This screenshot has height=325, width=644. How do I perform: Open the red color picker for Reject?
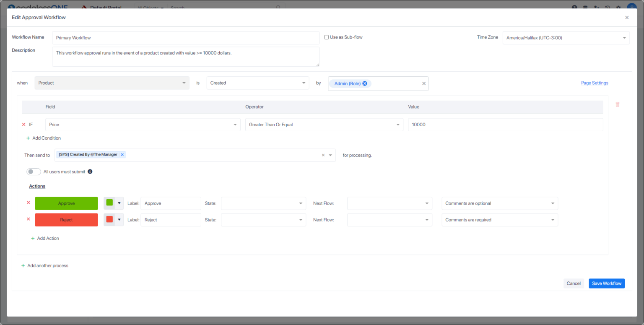pos(114,219)
